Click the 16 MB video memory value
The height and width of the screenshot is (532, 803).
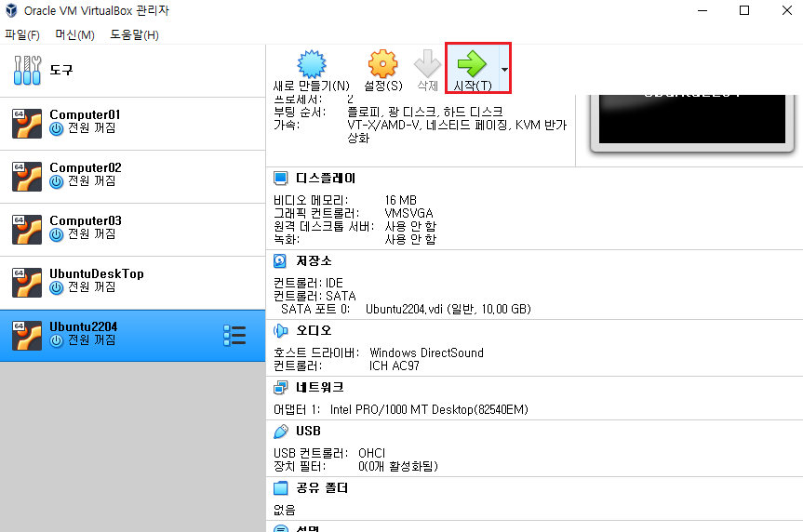[400, 200]
